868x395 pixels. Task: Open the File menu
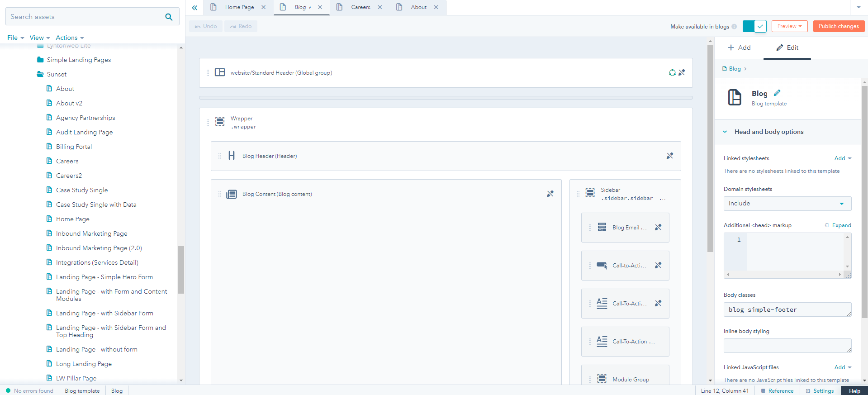[x=15, y=38]
